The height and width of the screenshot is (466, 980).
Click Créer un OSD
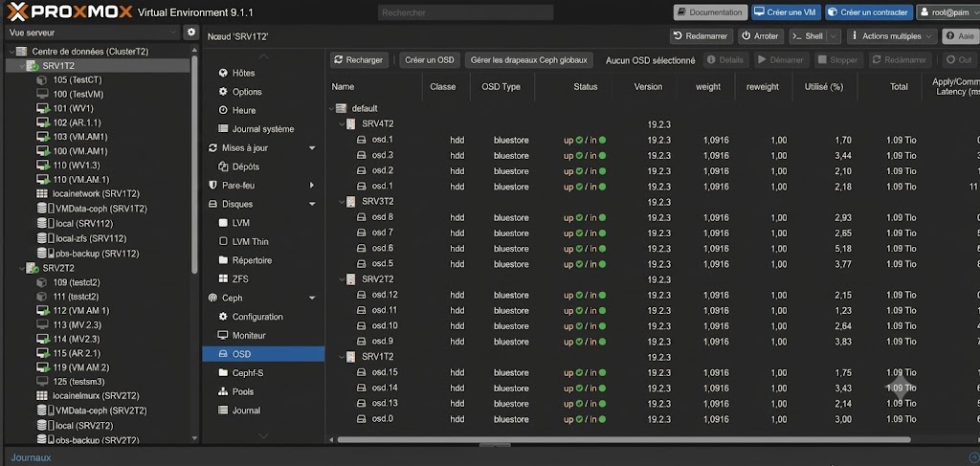(430, 60)
